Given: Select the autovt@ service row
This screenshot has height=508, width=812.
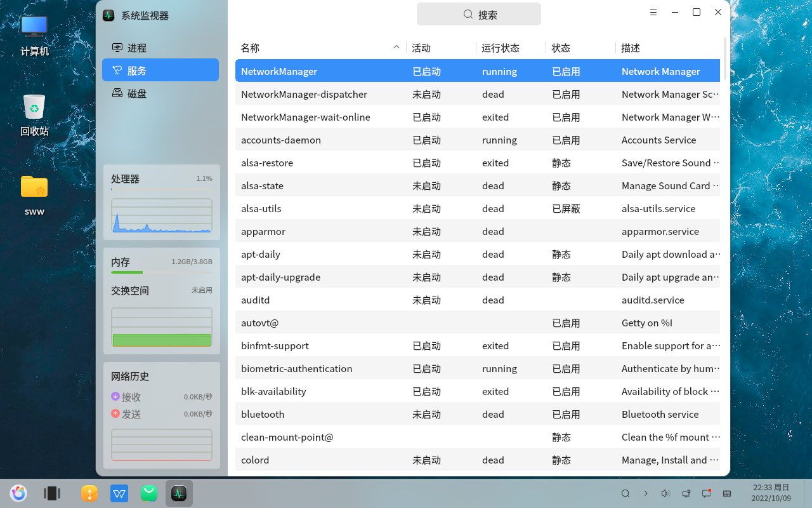Looking at the screenshot, I should pos(478,322).
